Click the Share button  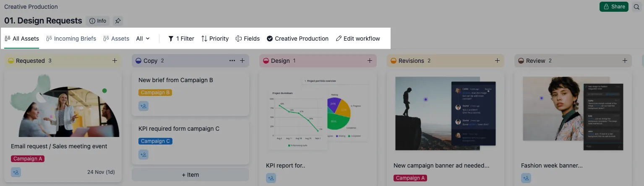click(x=614, y=7)
